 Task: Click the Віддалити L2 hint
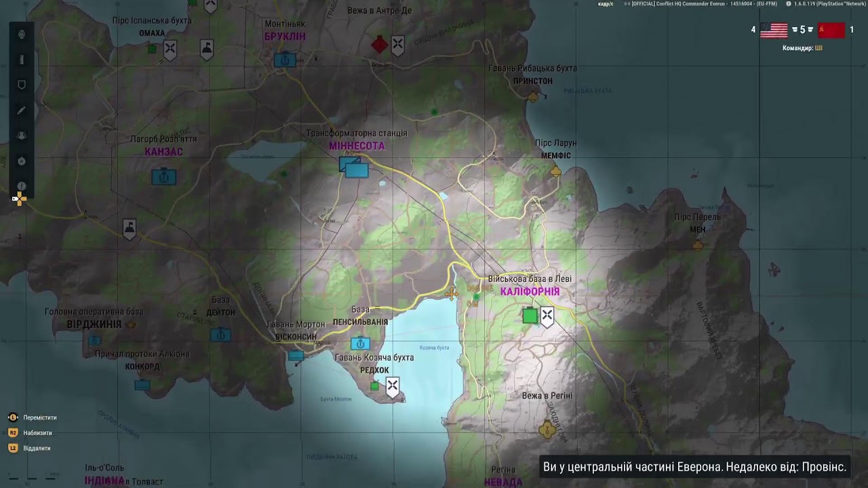[x=29, y=448]
